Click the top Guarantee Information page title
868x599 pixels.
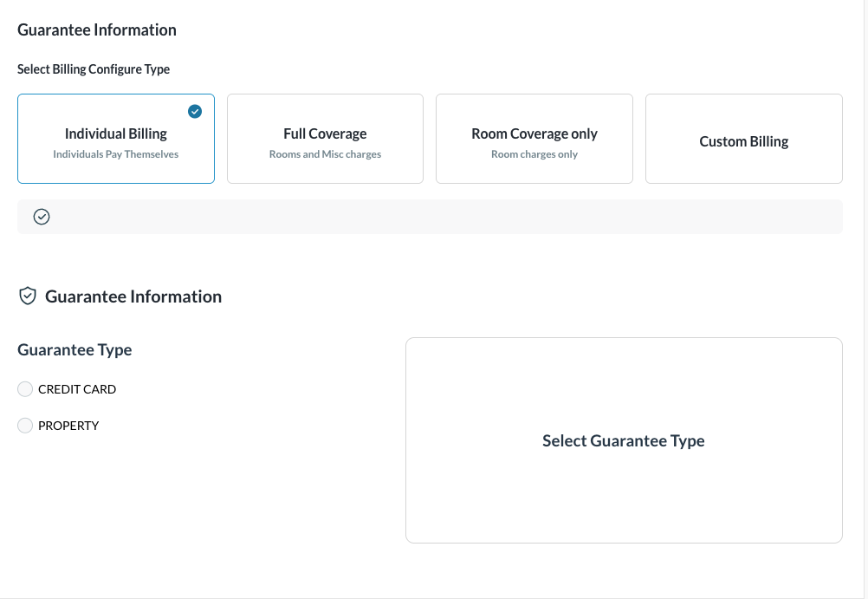point(97,29)
